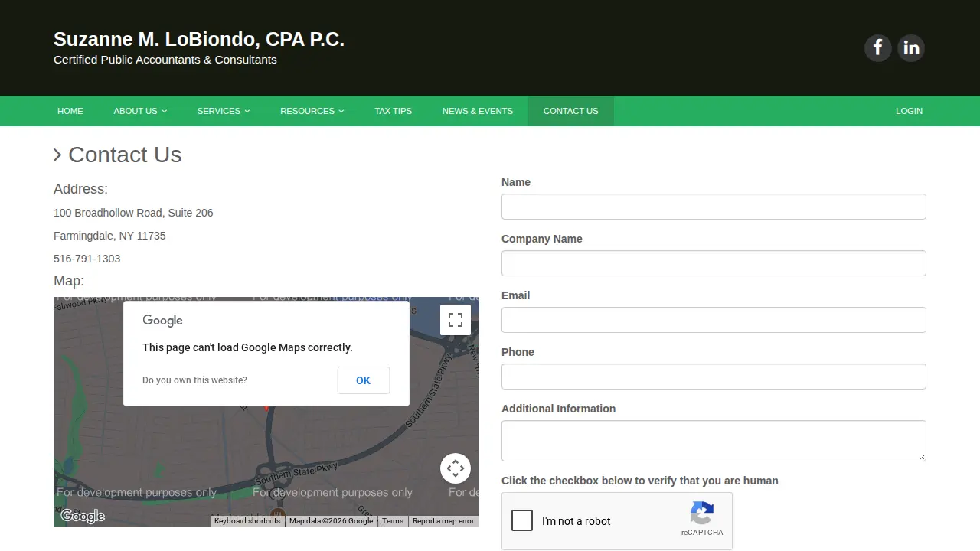Click the Farmingdale, NY 11735 text
980x551 pixels.
click(109, 236)
